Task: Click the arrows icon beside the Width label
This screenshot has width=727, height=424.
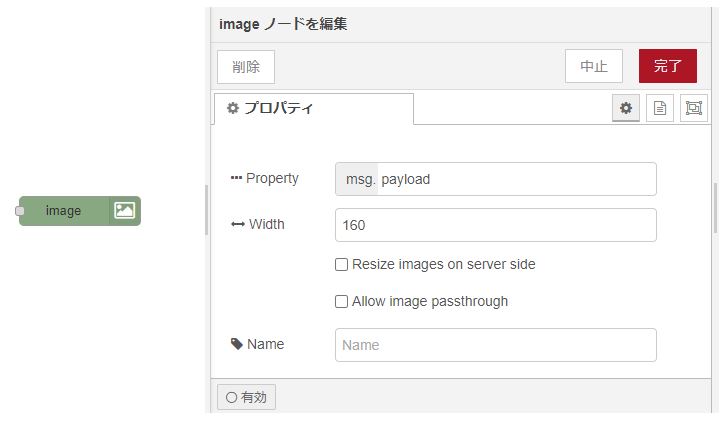Action: 237,225
